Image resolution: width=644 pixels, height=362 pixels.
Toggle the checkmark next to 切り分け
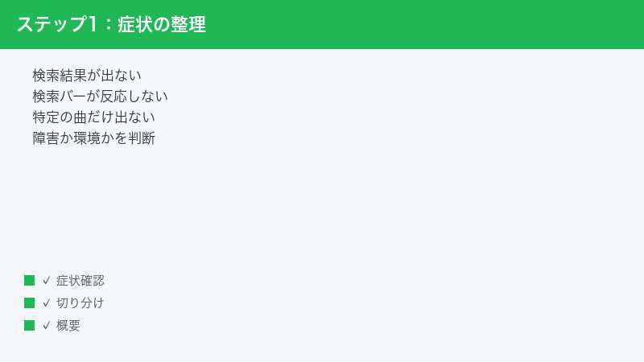coord(47,303)
